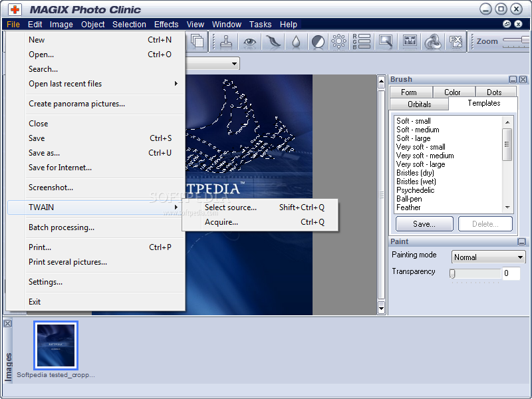Viewport: 532px width, 399px height.
Task: Click the face mask portrait icon
Action: (x=410, y=42)
